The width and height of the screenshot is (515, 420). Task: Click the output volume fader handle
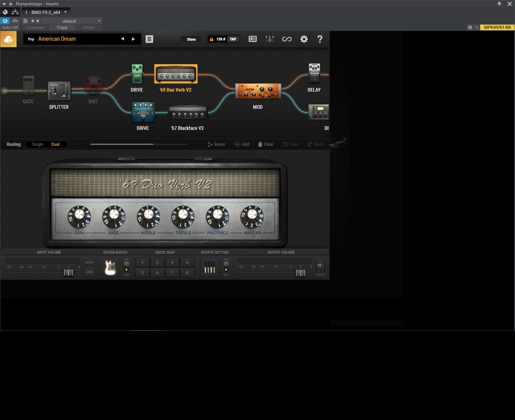pyautogui.click(x=301, y=273)
